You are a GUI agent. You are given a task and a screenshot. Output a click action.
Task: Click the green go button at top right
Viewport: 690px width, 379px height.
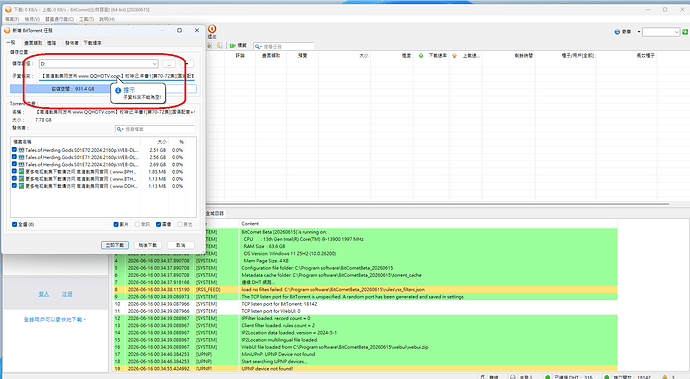(685, 32)
